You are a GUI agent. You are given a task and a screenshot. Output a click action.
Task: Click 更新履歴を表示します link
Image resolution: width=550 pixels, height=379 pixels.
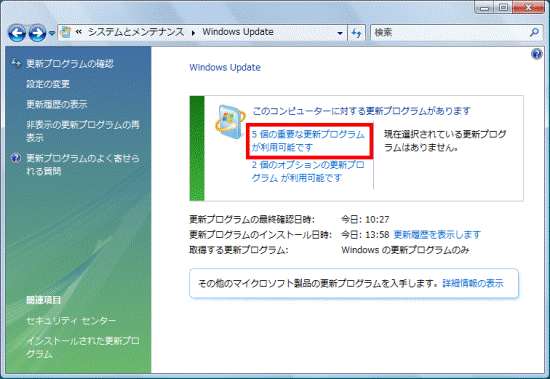(437, 234)
